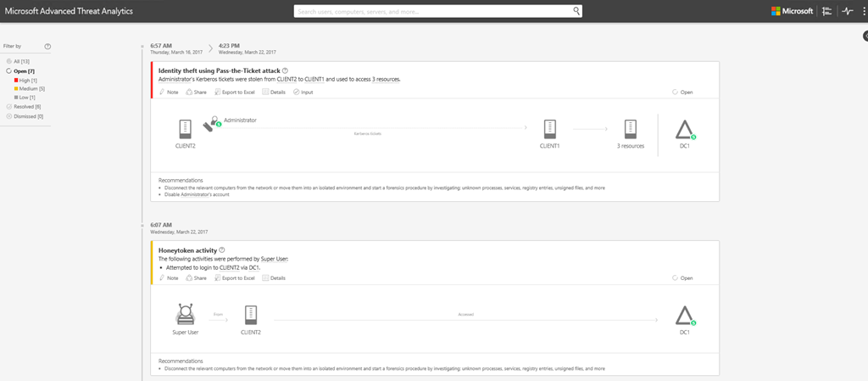Open Details of Pass-the-Ticket alert

[x=274, y=92]
